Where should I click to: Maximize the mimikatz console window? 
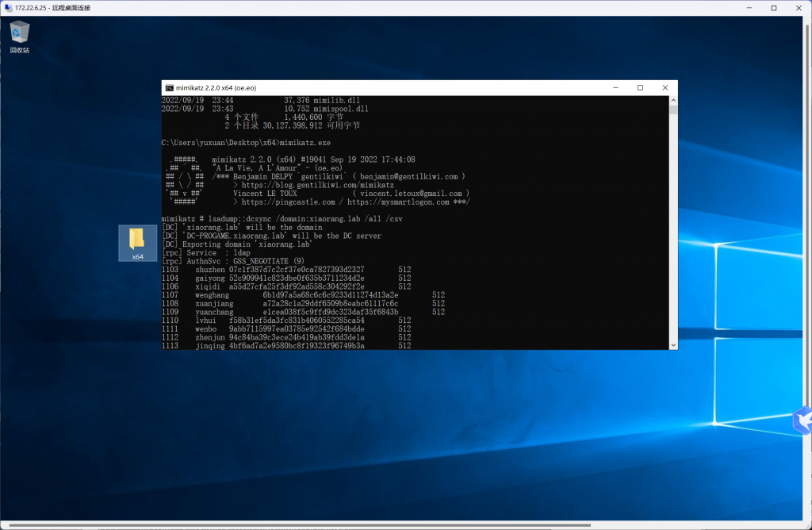click(640, 87)
